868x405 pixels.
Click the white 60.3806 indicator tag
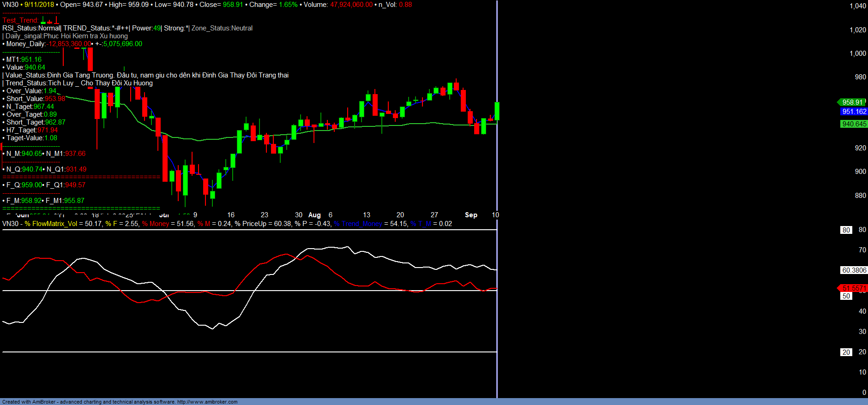click(854, 270)
